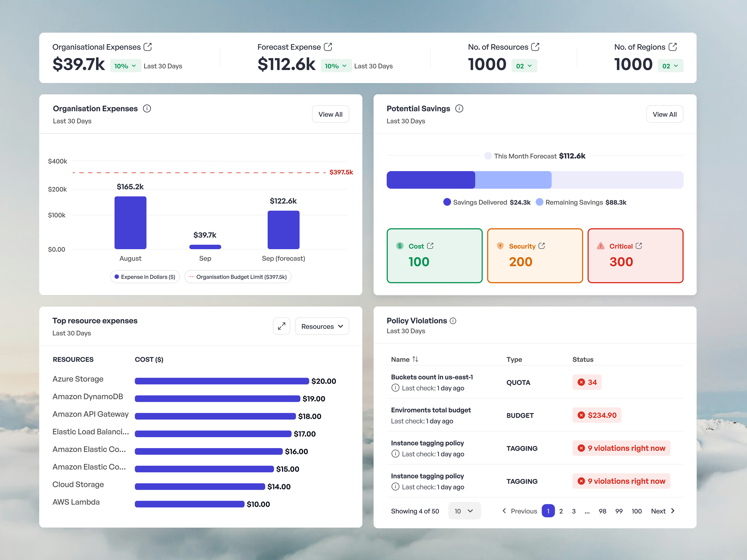
Task: Click the red warning Critical icon
Action: pos(600,246)
